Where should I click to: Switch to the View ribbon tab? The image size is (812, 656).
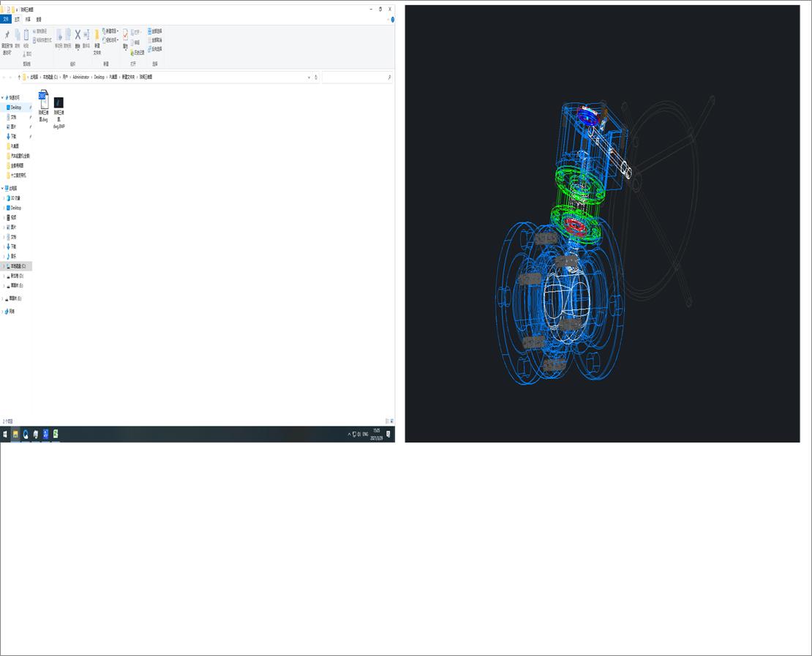(39, 19)
